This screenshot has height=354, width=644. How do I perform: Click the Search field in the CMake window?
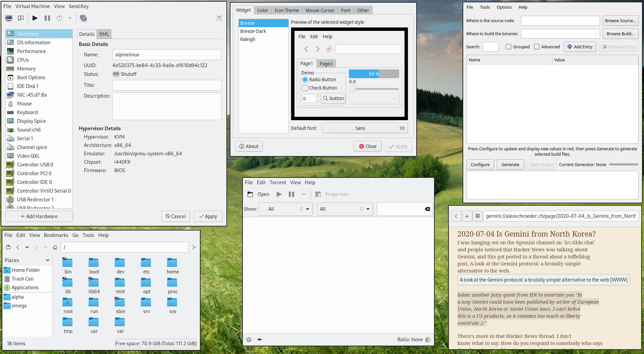tap(490, 47)
